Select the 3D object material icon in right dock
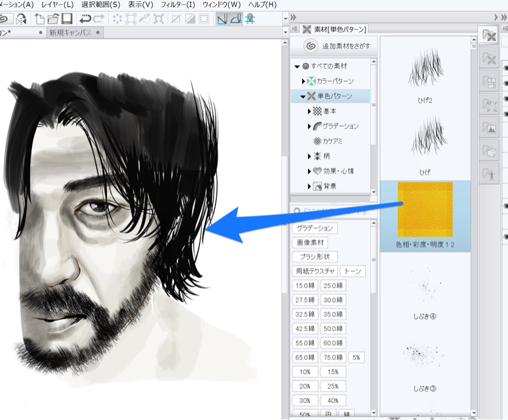Viewport: 508px width, 420px height. 489,151
